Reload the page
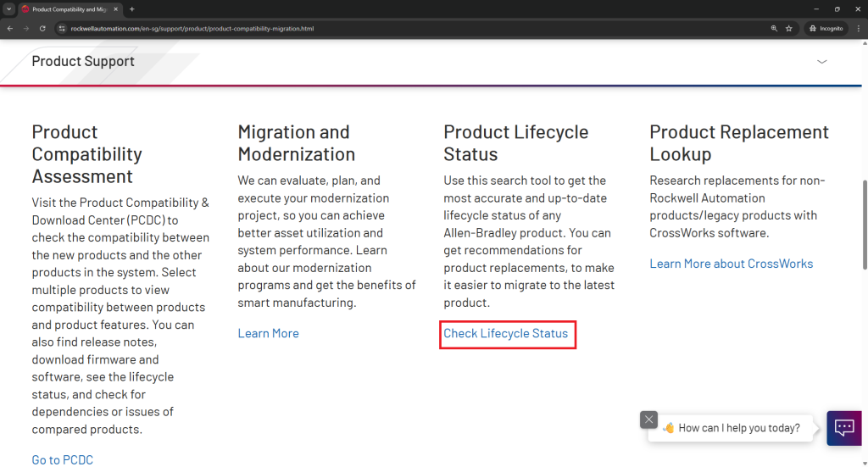868x467 pixels. click(42, 28)
